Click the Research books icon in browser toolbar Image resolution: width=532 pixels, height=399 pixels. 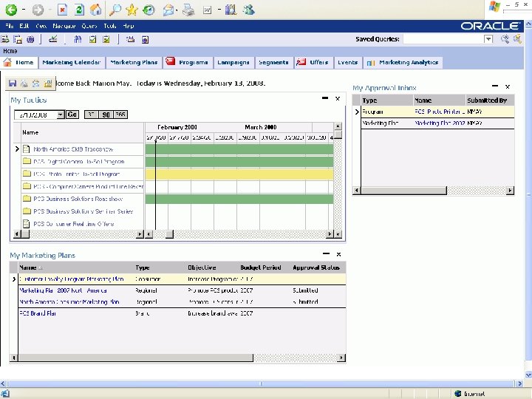(x=231, y=10)
